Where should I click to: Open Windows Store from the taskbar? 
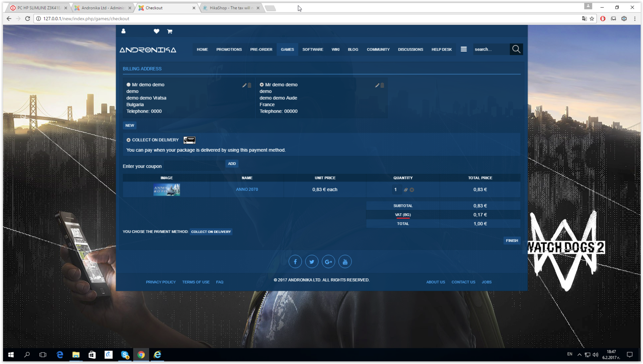(x=92, y=355)
